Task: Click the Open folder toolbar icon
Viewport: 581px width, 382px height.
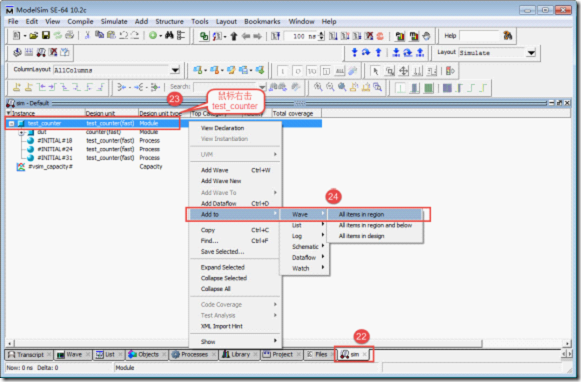Action: (x=33, y=36)
